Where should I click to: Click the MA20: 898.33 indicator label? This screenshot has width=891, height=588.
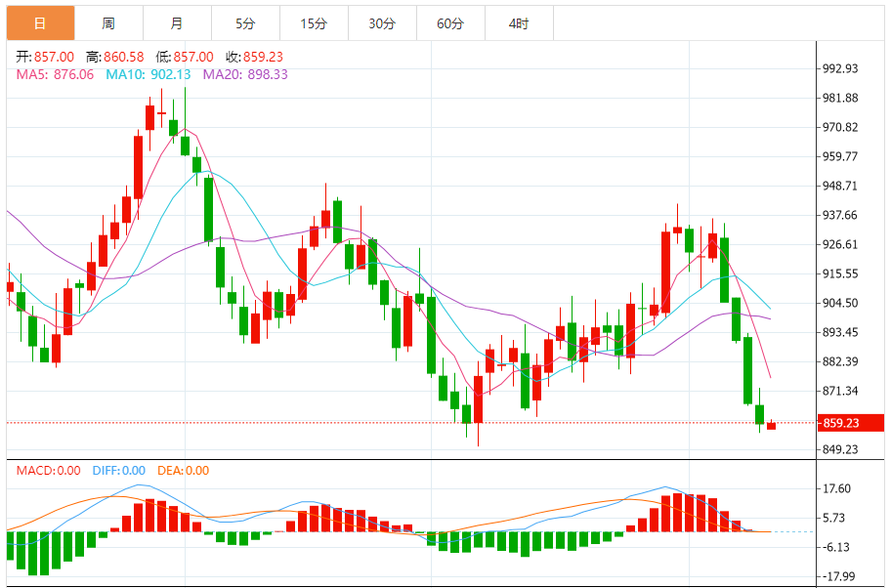pyautogui.click(x=245, y=75)
